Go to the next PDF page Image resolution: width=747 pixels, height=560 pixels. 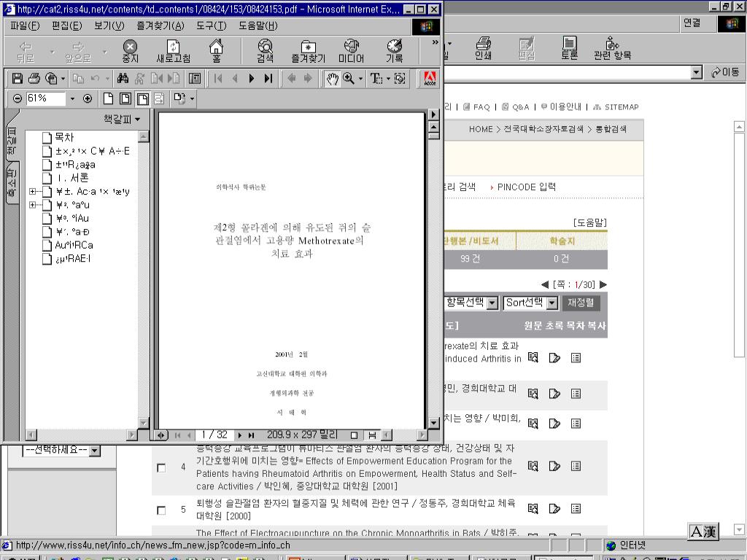tap(252, 78)
